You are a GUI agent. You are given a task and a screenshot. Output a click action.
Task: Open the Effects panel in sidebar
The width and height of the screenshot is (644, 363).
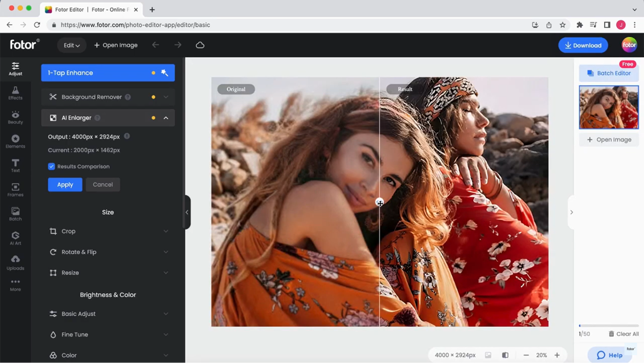(15, 93)
